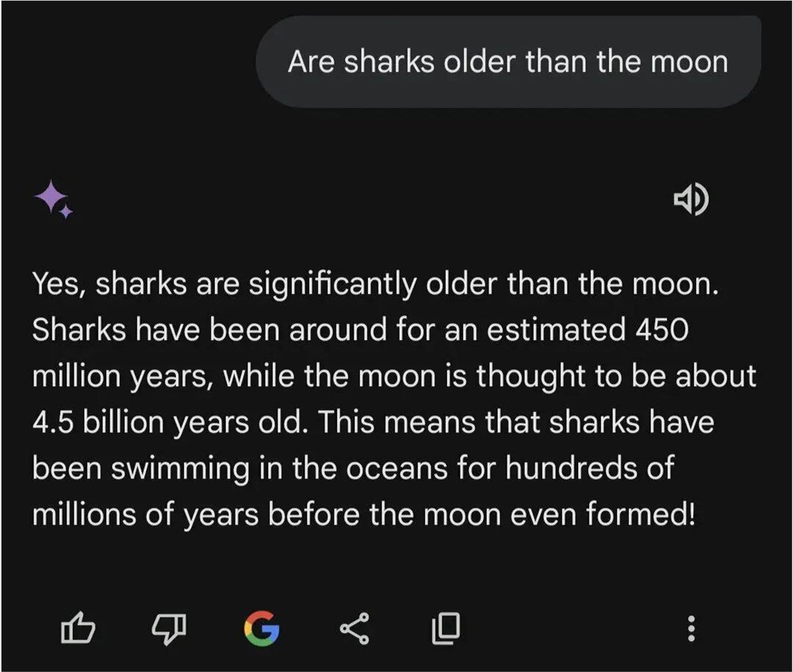Like the response with thumbs up
This screenshot has height=672, width=793.
pyautogui.click(x=78, y=629)
